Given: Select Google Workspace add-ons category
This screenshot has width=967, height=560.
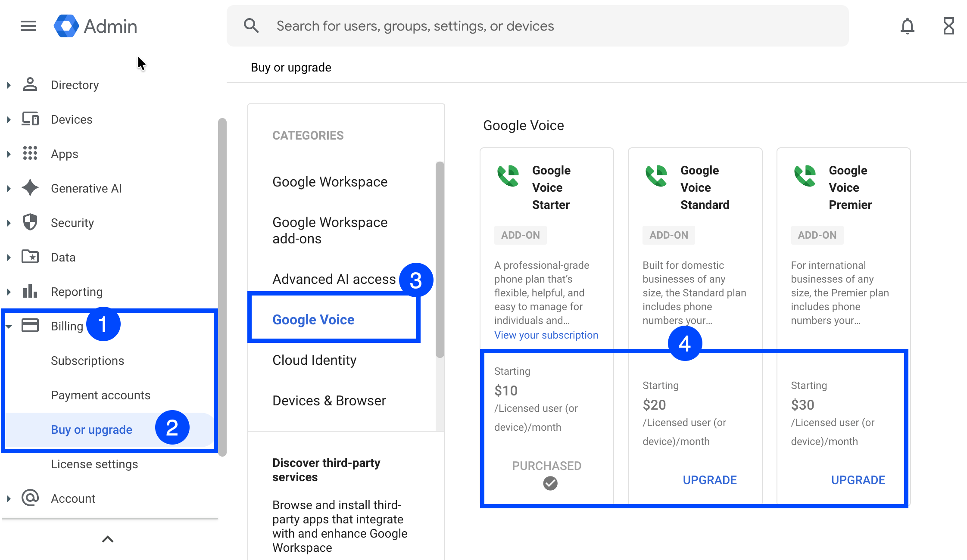Looking at the screenshot, I should click(330, 230).
